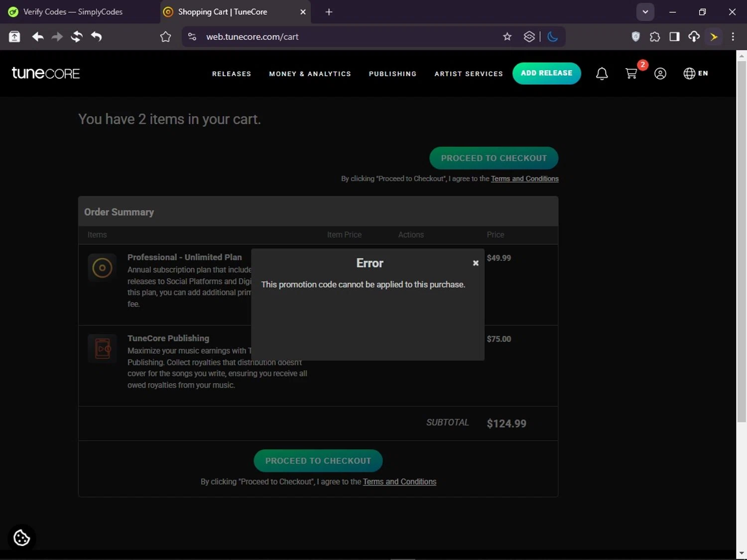
Task: Open the Releases menu
Action: click(x=232, y=74)
